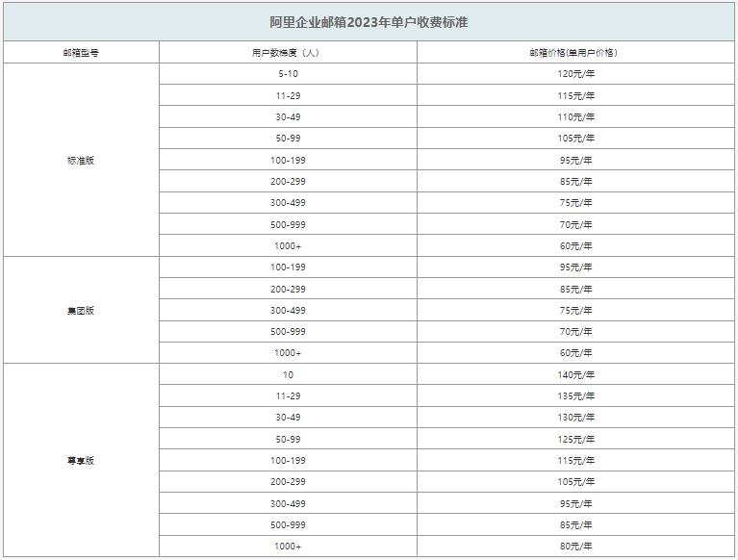This screenshot has height=560, width=738.
Task: Select 11-29 tier under 尊享版
Action: coord(288,396)
